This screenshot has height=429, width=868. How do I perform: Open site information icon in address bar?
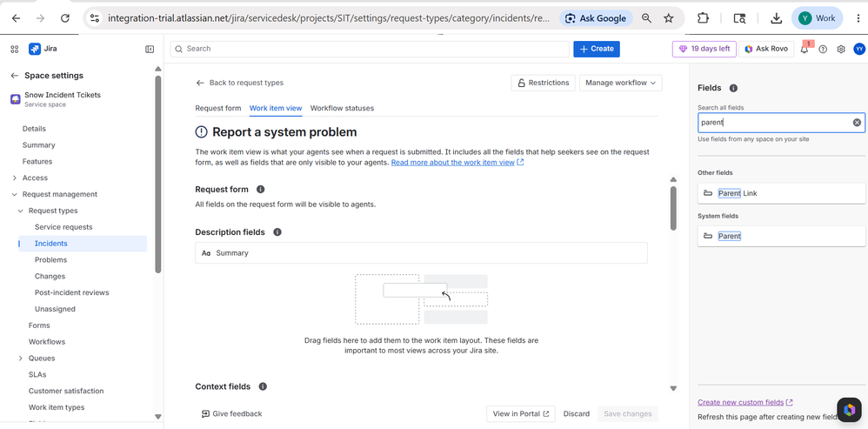pyautogui.click(x=95, y=18)
